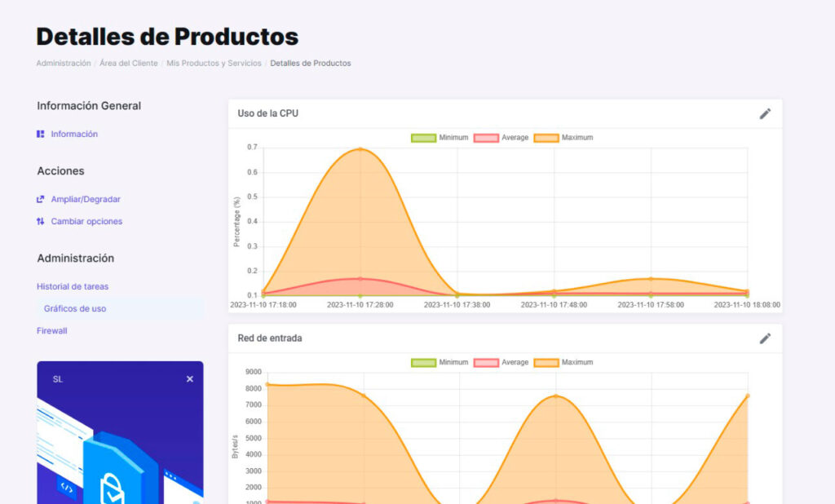835x504 pixels.
Task: Navigate to Mis Productos y Servicios breadcrumb
Action: pos(214,63)
